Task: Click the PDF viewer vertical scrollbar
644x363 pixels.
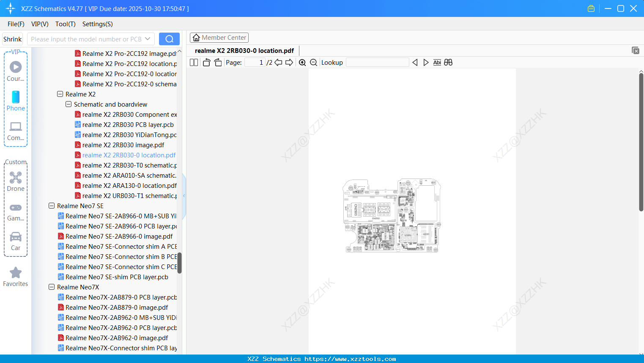Action: 641,142
